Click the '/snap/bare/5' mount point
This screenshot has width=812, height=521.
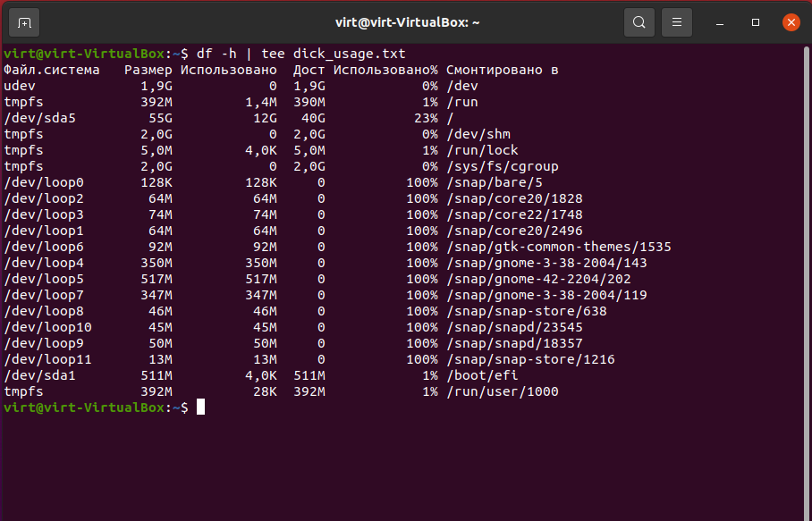495,182
